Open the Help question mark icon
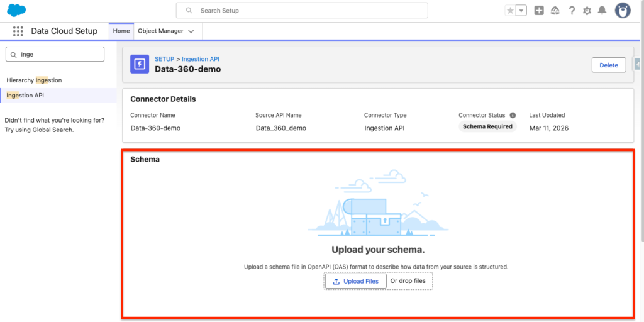The image size is (644, 322). click(572, 11)
